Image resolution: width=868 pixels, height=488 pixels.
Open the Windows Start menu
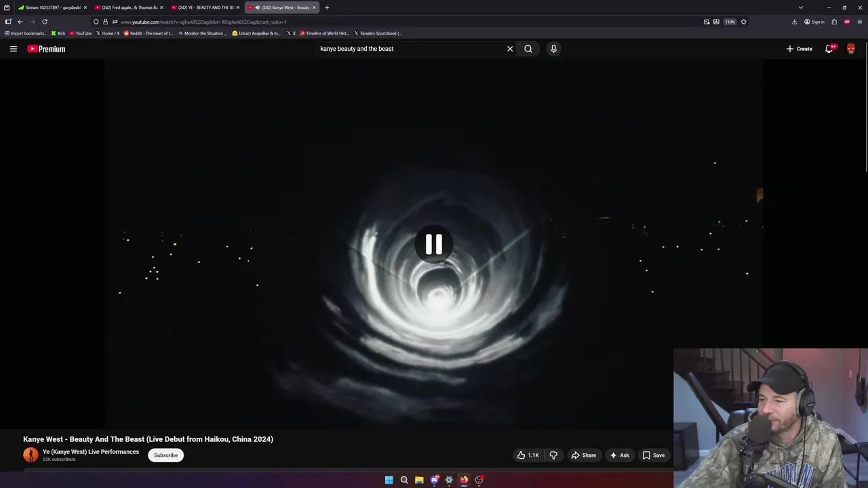(389, 480)
